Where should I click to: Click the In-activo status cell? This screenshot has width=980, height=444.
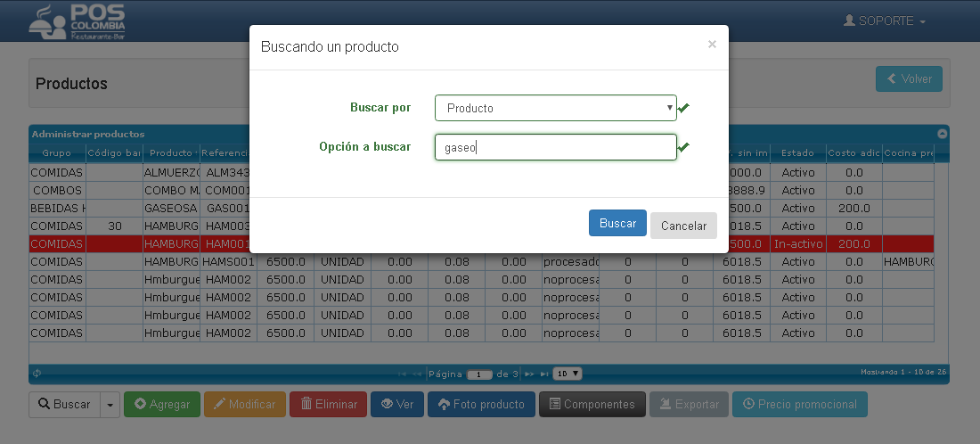(x=797, y=244)
